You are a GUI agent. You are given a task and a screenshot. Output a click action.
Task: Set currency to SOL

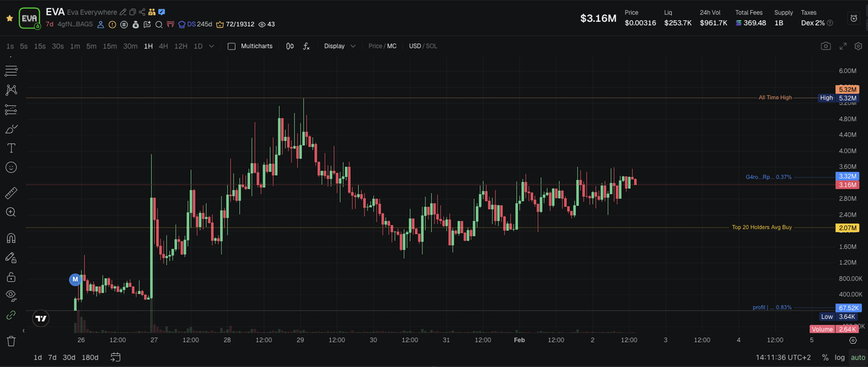[x=432, y=46]
